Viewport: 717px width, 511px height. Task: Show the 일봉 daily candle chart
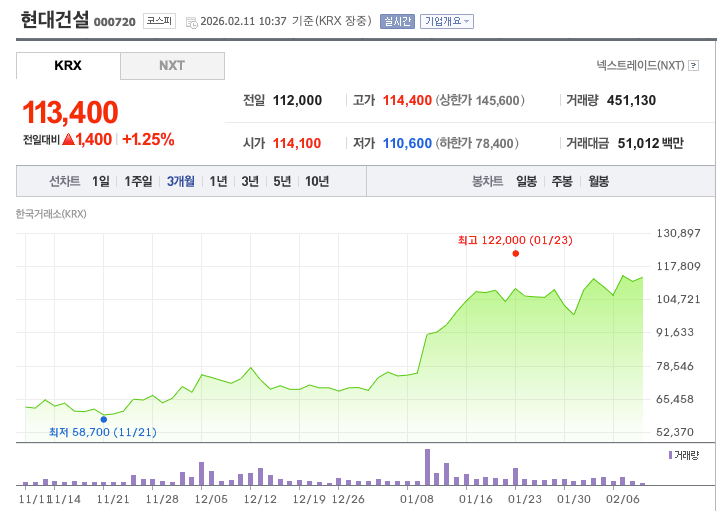526,181
